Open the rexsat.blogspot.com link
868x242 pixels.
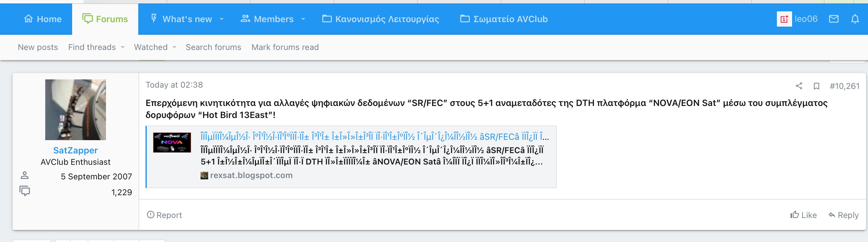click(251, 175)
